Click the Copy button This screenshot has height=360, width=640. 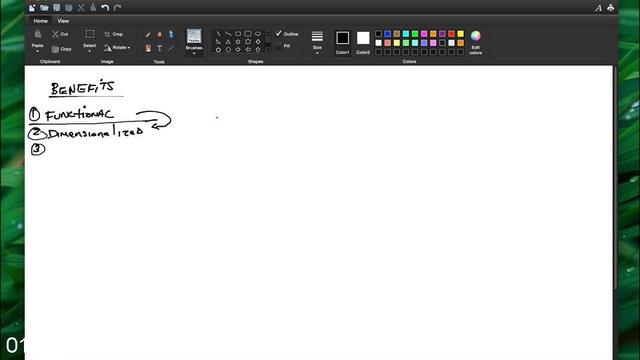(62, 49)
